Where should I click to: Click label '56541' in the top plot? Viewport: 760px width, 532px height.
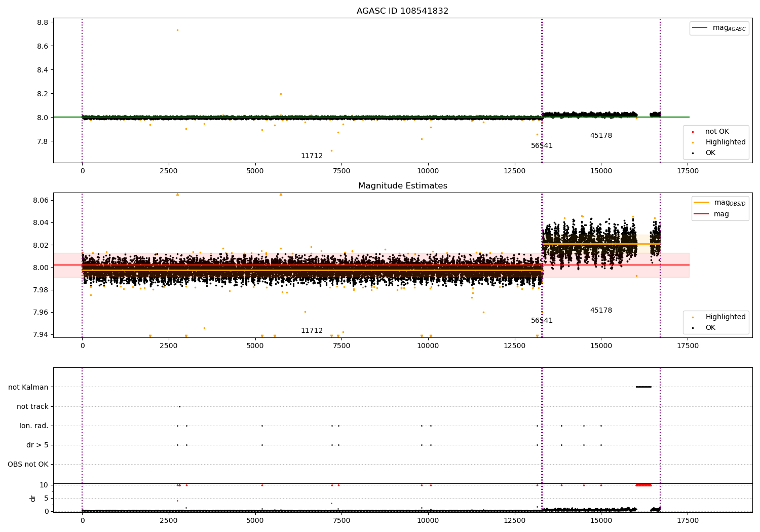point(542,146)
